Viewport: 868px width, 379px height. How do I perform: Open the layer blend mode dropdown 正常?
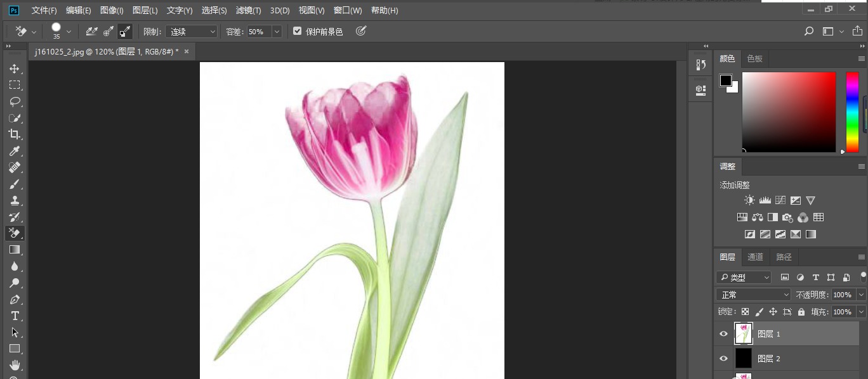pos(753,295)
